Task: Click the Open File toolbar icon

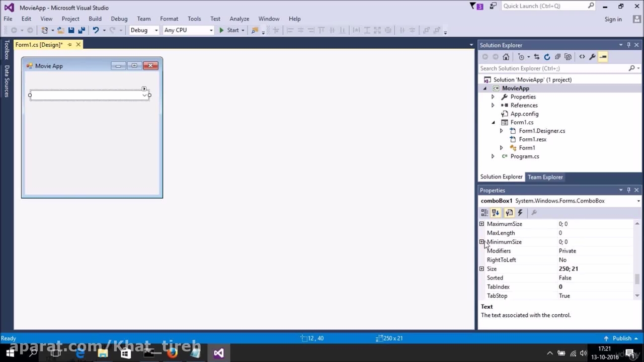Action: coord(60,30)
